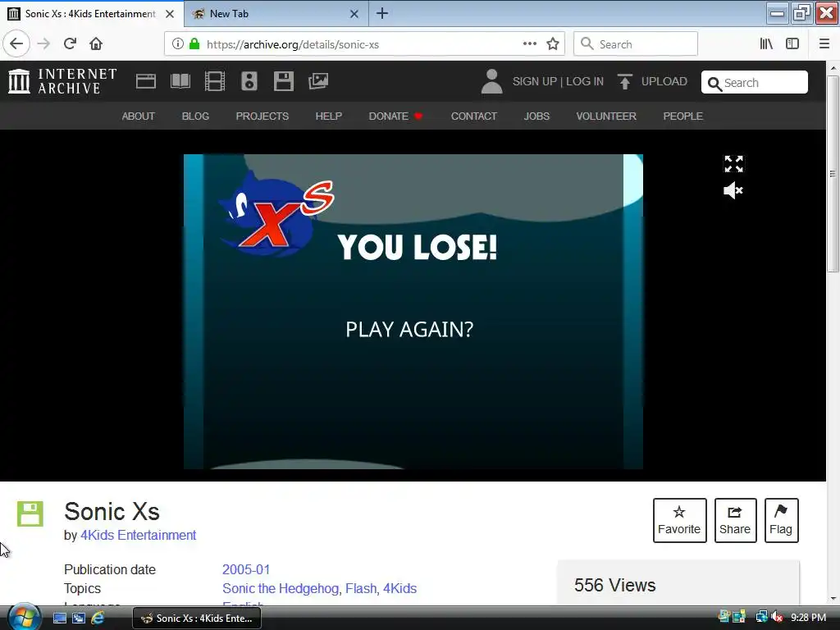Click the Favorite button
The width and height of the screenshot is (840, 630).
pos(679,520)
